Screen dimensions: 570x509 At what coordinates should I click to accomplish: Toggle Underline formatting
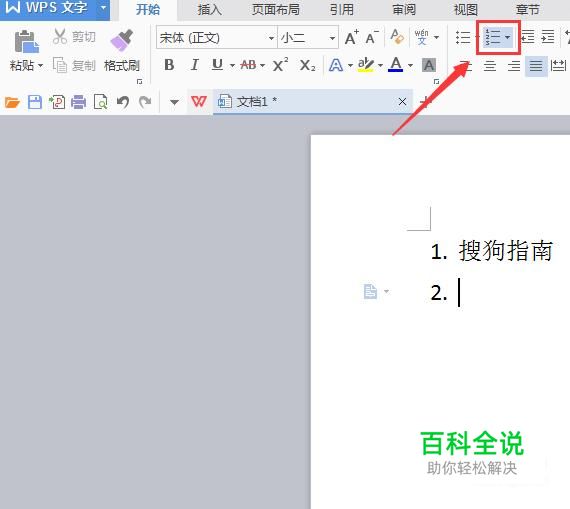click(217, 65)
